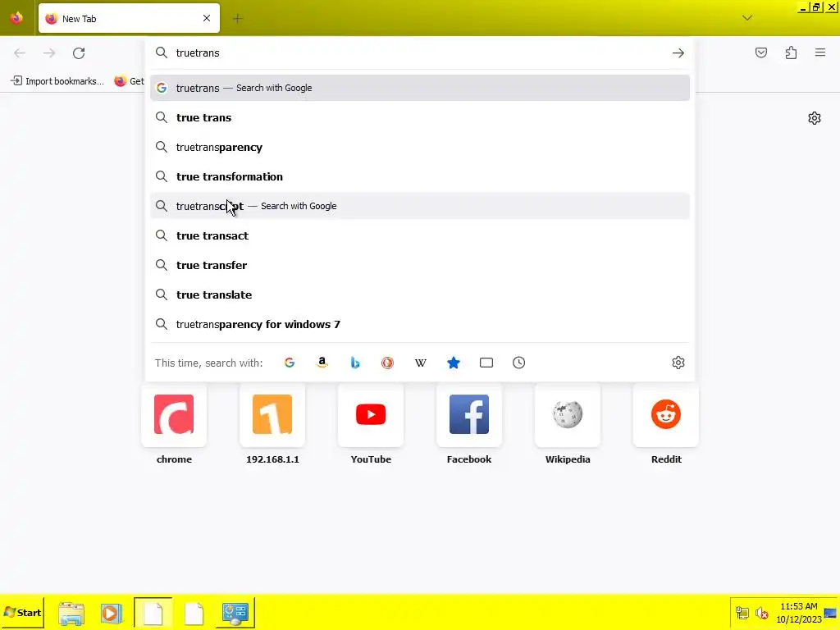The image size is (840, 630).
Task: Click the Windows Start button
Action: (22, 612)
